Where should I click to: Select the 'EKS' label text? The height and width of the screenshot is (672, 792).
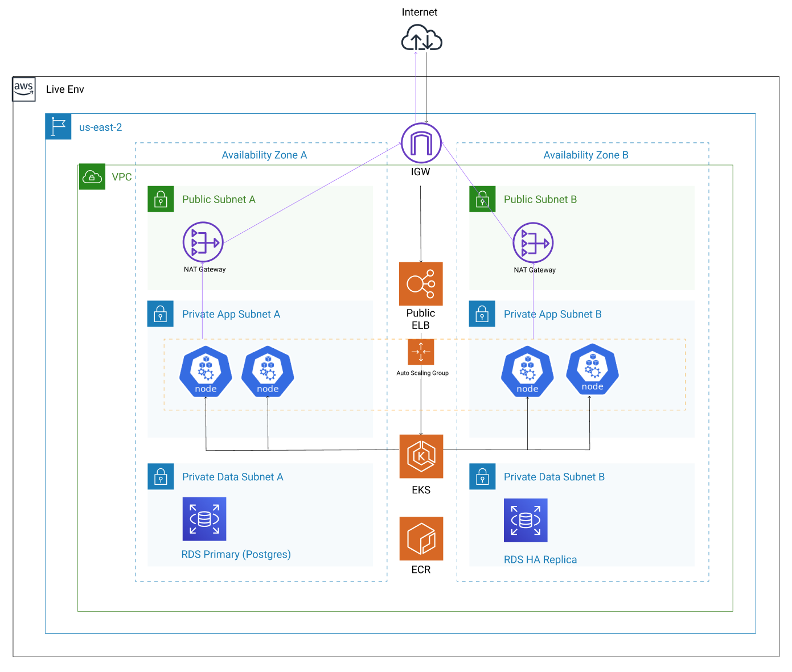coord(421,490)
